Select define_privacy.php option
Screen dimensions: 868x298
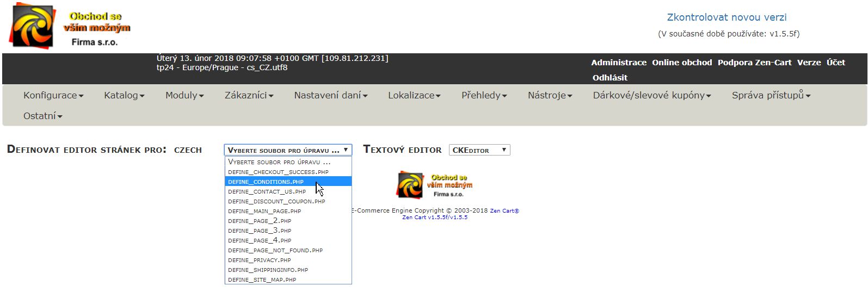coord(260,260)
